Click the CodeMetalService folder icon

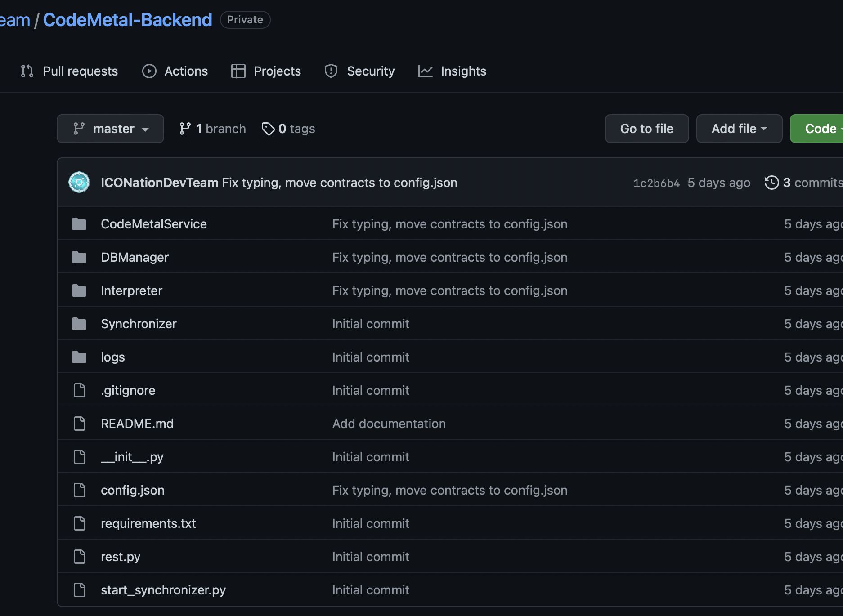pos(79,224)
